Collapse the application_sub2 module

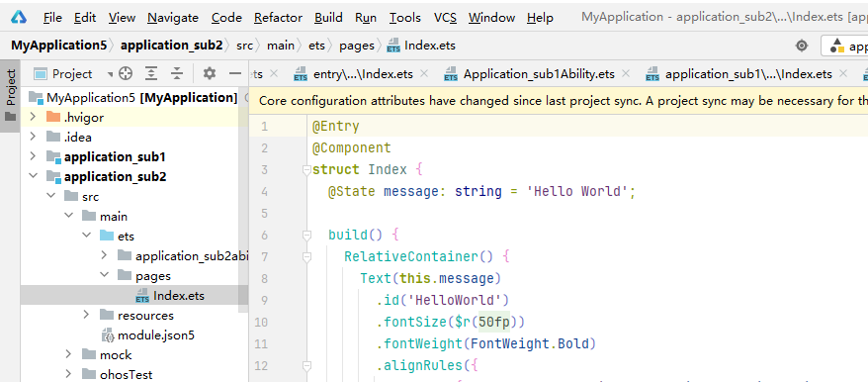[33, 177]
